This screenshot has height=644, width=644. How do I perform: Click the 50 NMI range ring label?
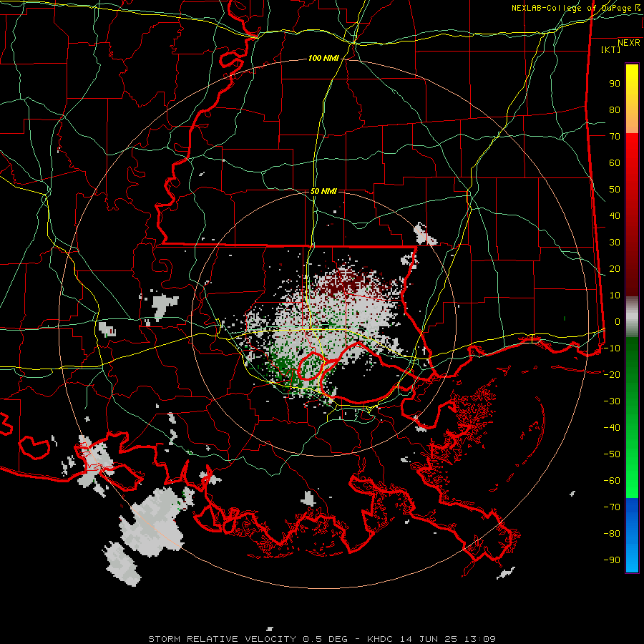323,191
